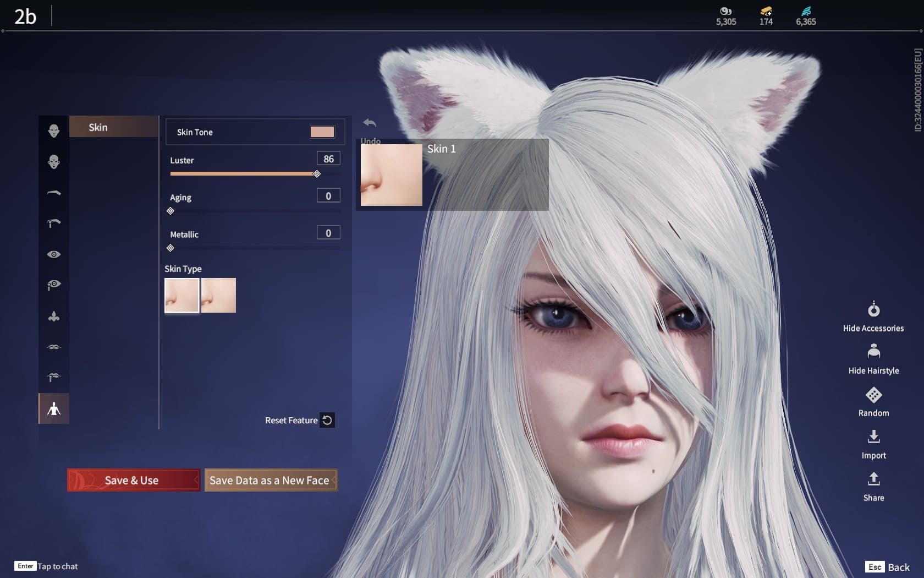This screenshot has height=578, width=924.
Task: Select the nose category icon
Action: point(54,316)
